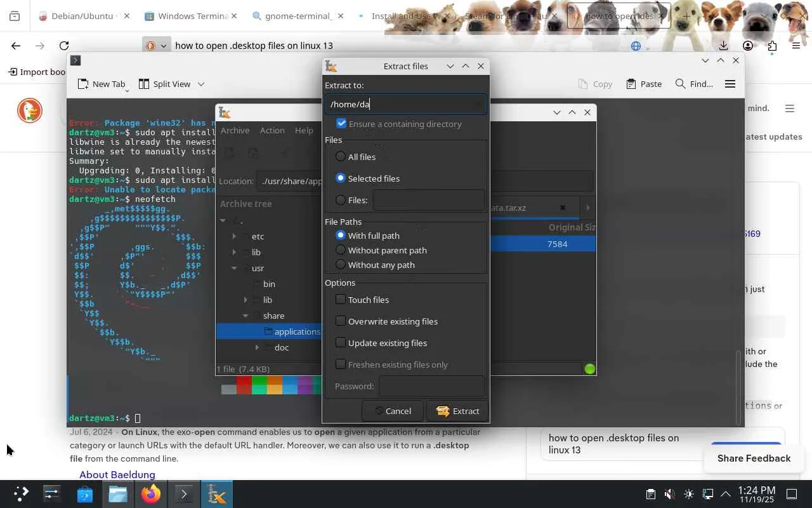Image resolution: width=812 pixels, height=508 pixels.
Task: Switch to Konsole terminal in the taskbar
Action: point(184,493)
